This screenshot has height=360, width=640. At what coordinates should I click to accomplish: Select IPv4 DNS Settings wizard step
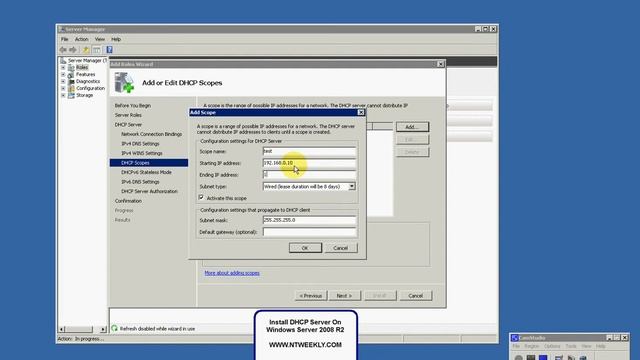tap(140, 144)
